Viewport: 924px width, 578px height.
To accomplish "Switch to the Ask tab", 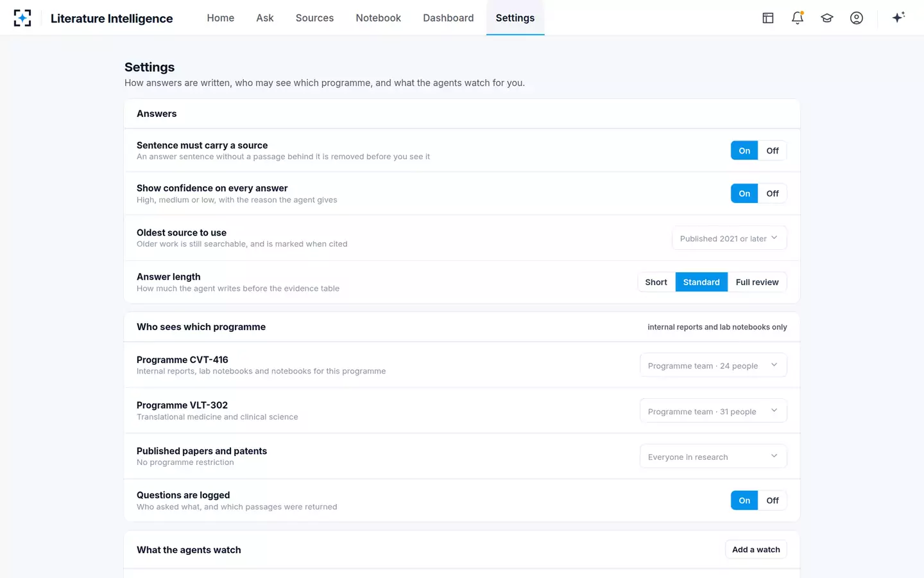I will (265, 18).
